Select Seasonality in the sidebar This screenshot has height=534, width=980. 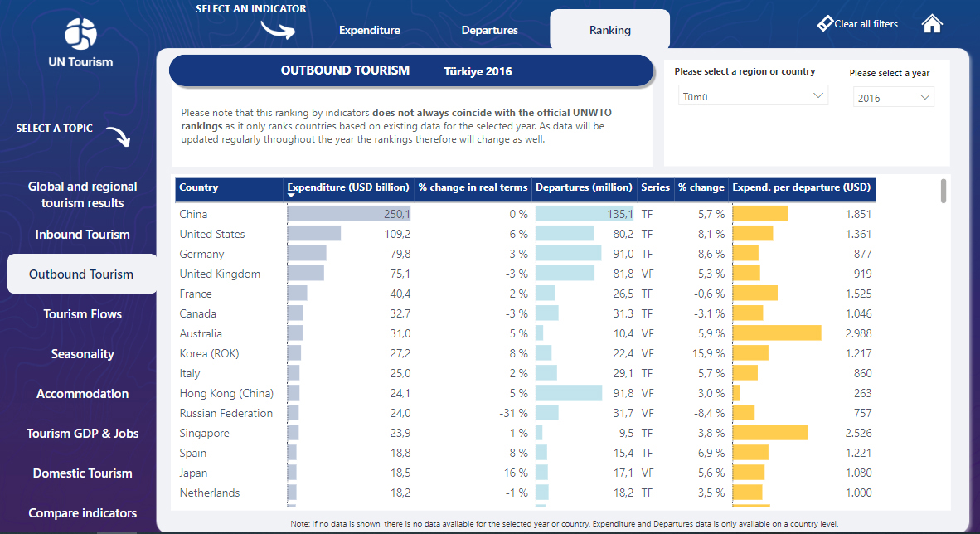(82, 354)
